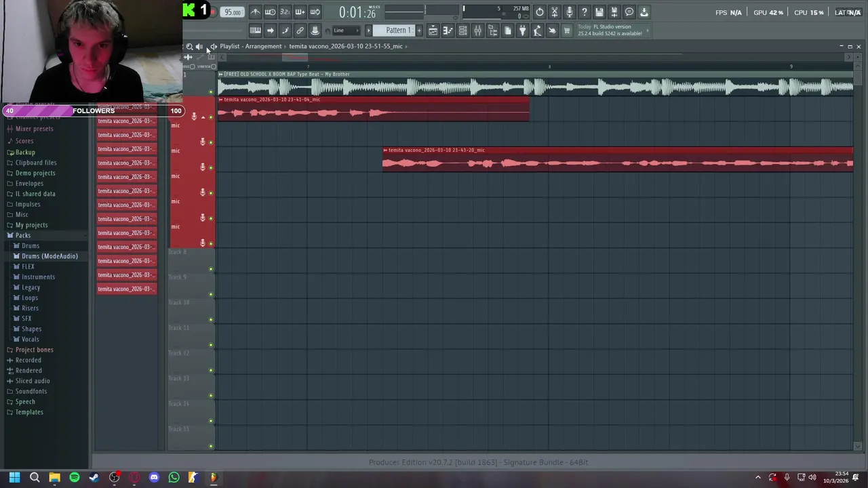Click the red record button
The height and width of the screenshot is (488, 868).
click(212, 12)
